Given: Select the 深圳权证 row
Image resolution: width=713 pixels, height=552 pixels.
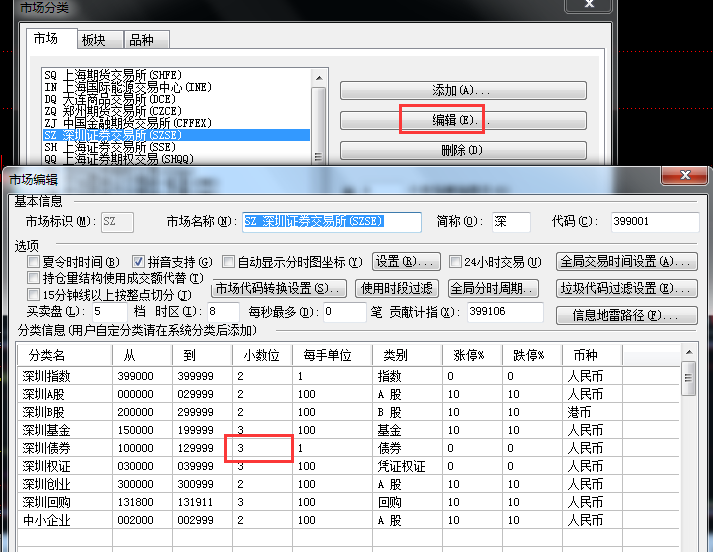Looking at the screenshot, I should [x=349, y=466].
